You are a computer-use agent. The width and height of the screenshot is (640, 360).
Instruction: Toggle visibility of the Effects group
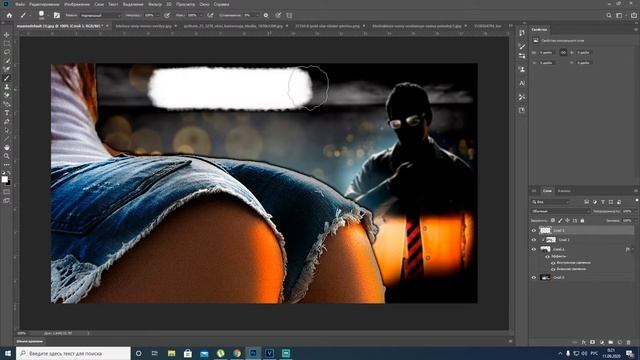[x=547, y=256]
